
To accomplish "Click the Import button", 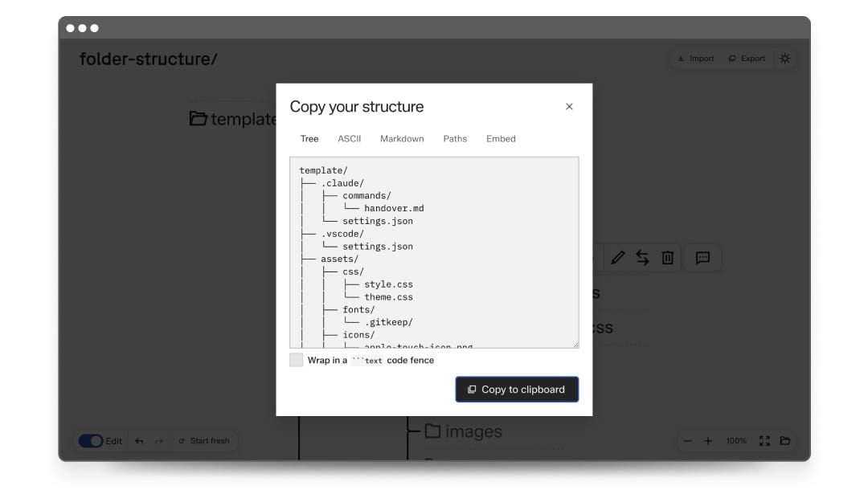I will [696, 59].
